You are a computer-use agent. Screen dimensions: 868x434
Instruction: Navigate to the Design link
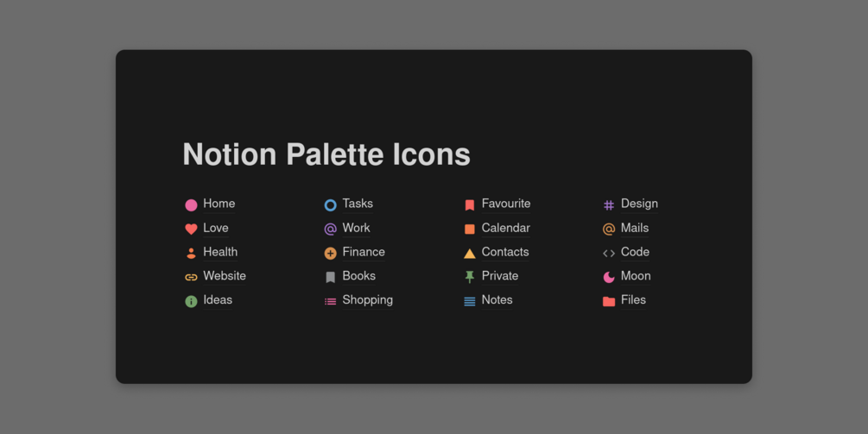(639, 204)
